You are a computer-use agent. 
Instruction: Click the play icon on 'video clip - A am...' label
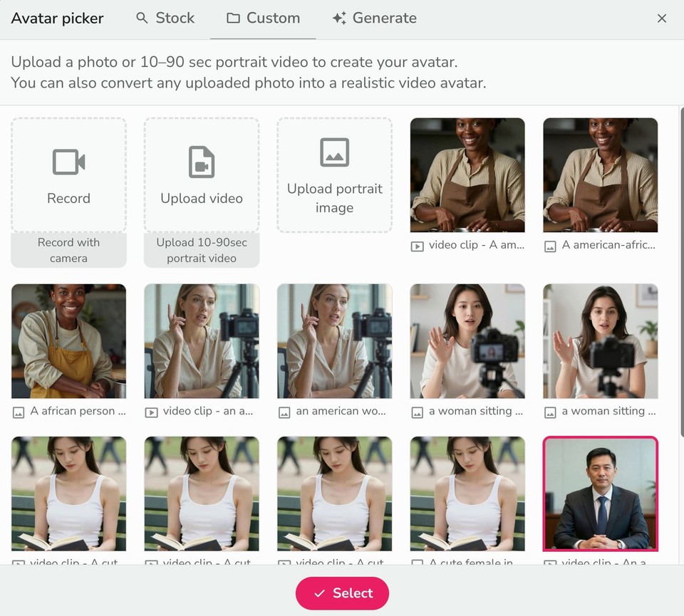(418, 245)
